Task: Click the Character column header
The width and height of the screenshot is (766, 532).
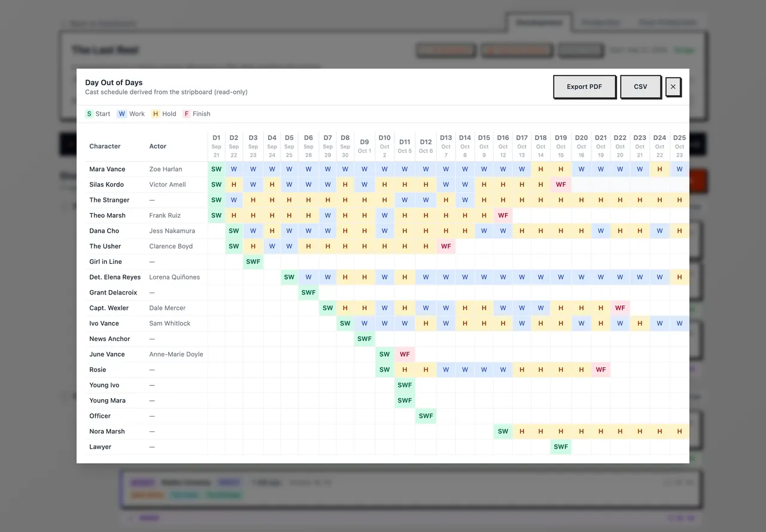Action: (105, 146)
